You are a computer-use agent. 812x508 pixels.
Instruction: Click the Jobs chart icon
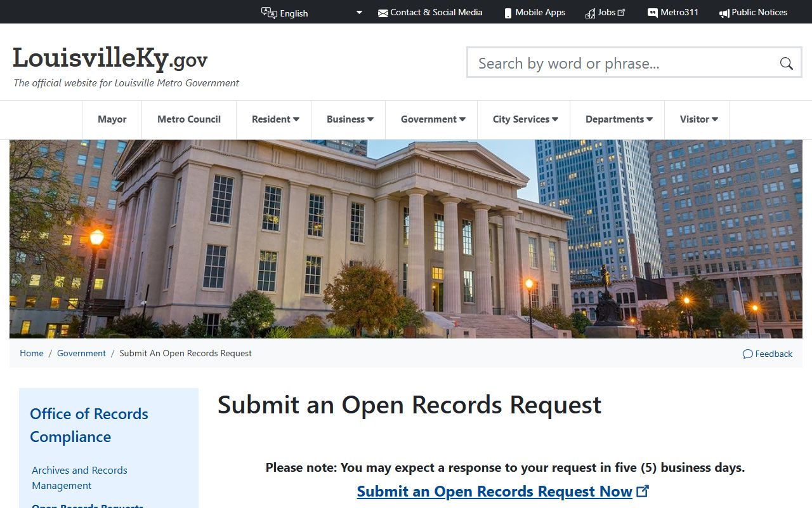coord(590,13)
